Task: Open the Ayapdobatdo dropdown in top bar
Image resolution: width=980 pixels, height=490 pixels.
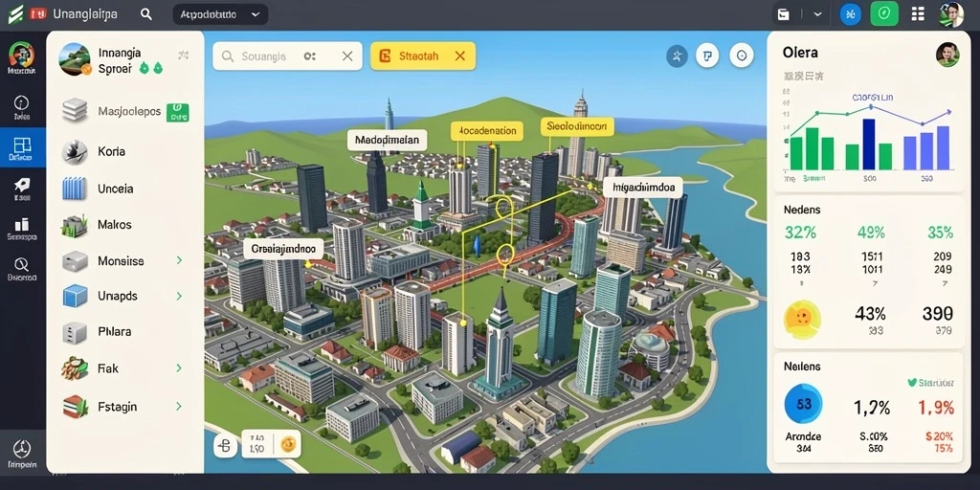Action: pyautogui.click(x=220, y=14)
